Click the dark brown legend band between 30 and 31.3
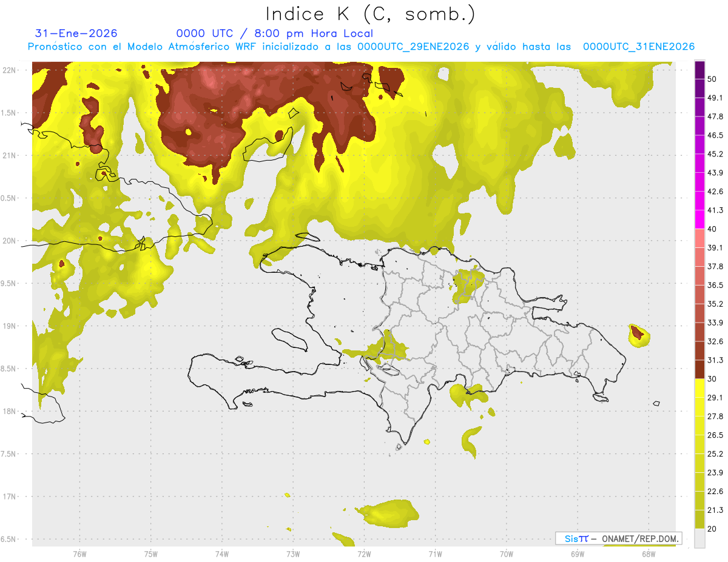The height and width of the screenshot is (562, 728). pyautogui.click(x=699, y=369)
